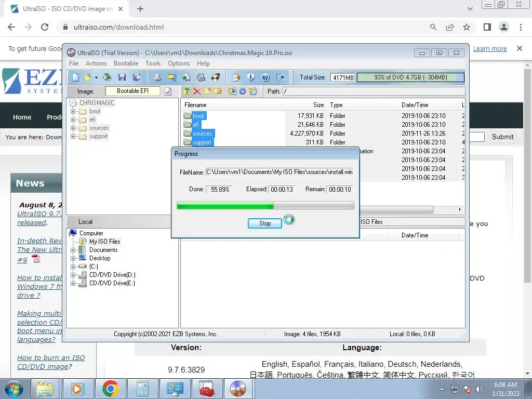Click the Extract icon in image toolbar
The image size is (532, 399).
tap(232, 91)
